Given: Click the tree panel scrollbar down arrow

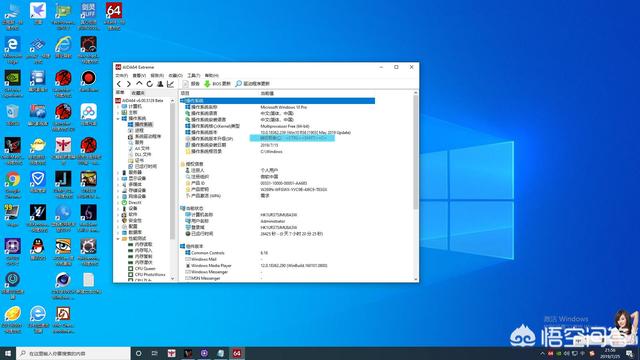Looking at the screenshot, I should coord(173,279).
